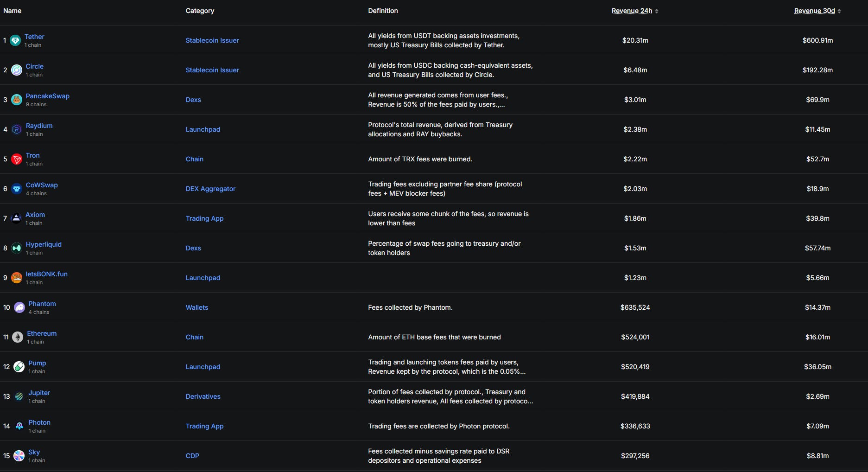Click the Hyperliquid logo icon
Screen dimensions: 868x472
(17, 248)
